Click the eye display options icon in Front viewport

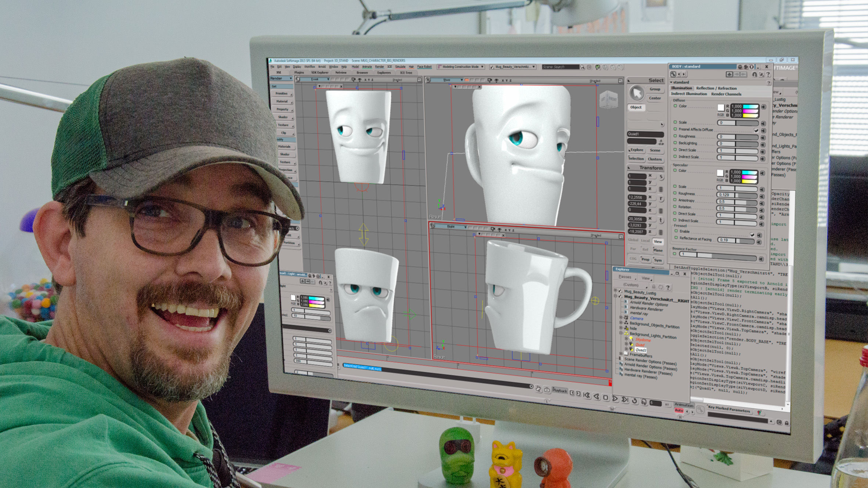[360, 79]
